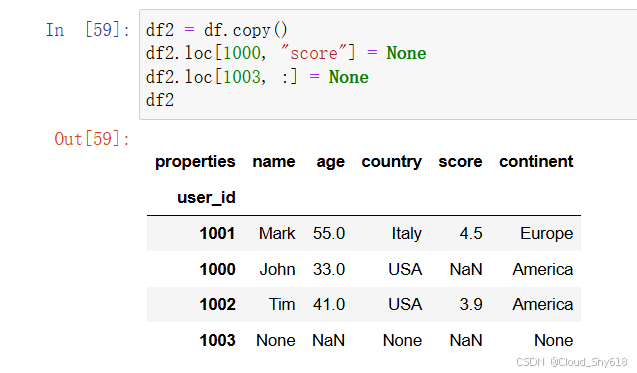Click the index value 1001

pos(217,234)
